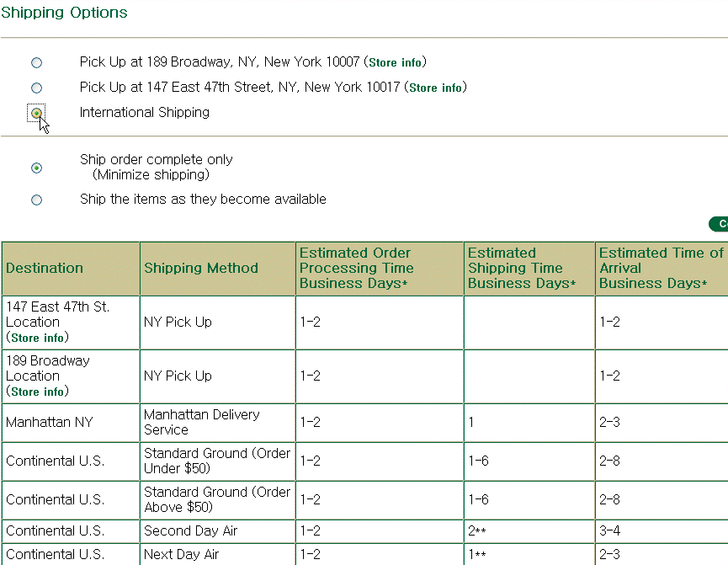Screen dimensions: 728x565
Task: Click the Shipping Method column header
Action: [201, 268]
